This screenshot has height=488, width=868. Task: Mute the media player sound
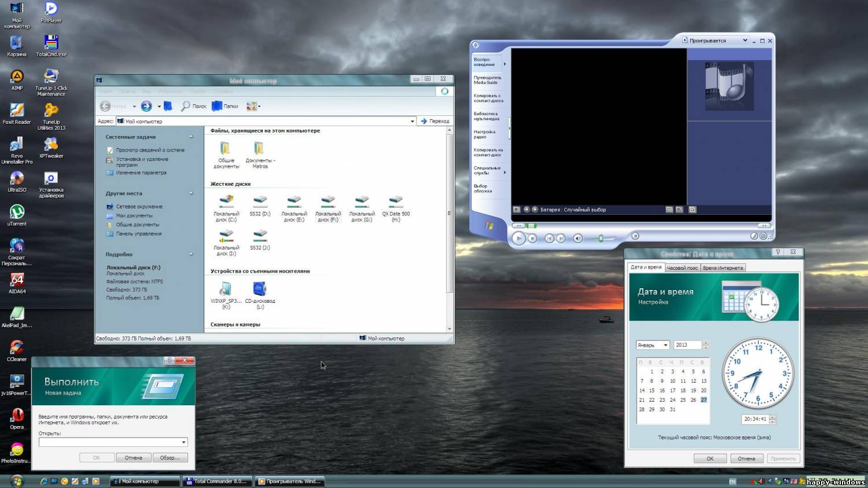tap(578, 238)
